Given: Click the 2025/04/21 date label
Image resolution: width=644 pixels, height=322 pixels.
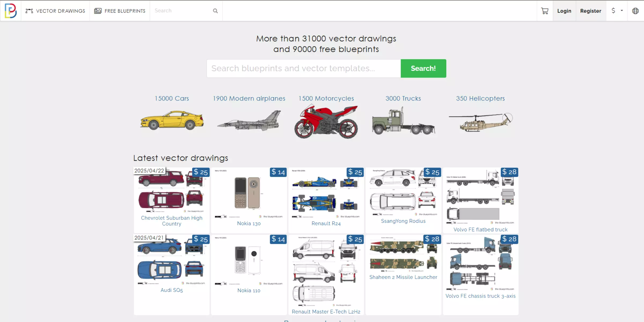Looking at the screenshot, I should tap(149, 238).
